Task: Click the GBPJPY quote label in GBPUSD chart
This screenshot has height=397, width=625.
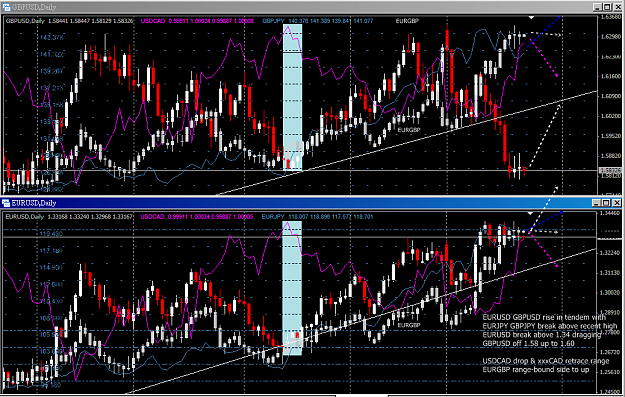Action: click(318, 21)
